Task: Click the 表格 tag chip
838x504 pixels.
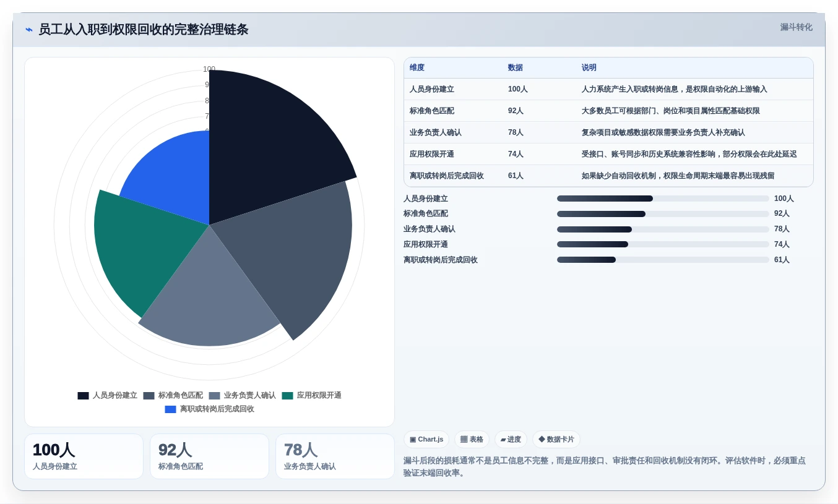Action: [472, 439]
